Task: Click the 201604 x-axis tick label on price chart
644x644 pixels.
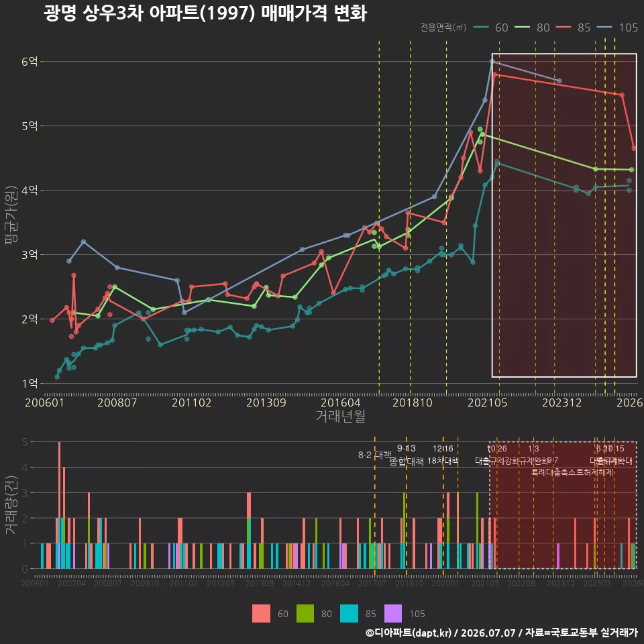Action: (x=341, y=402)
